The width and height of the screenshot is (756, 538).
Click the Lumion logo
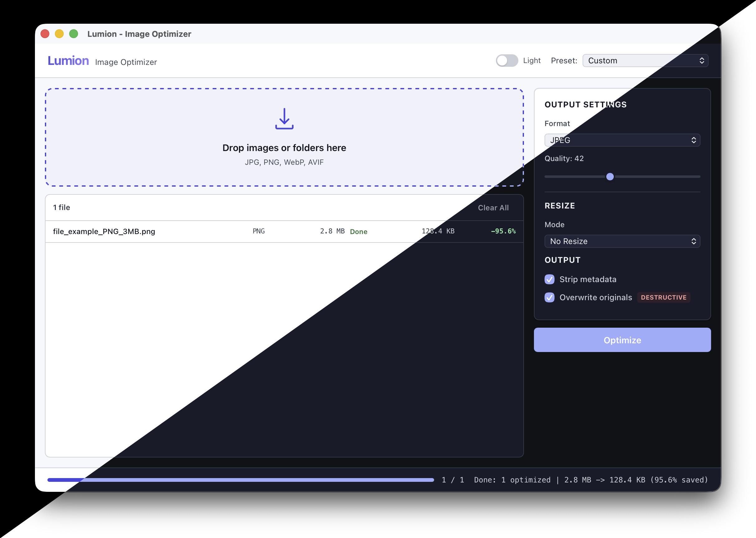pyautogui.click(x=68, y=61)
